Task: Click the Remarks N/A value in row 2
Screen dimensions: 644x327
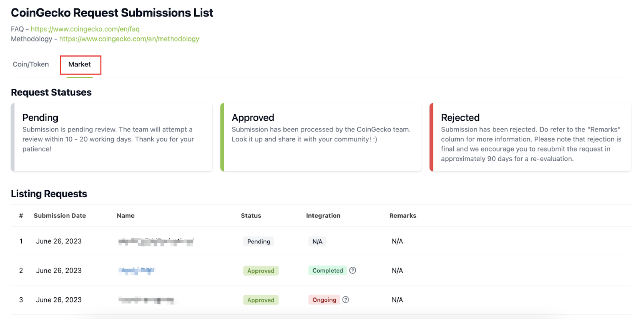Action: [397, 271]
